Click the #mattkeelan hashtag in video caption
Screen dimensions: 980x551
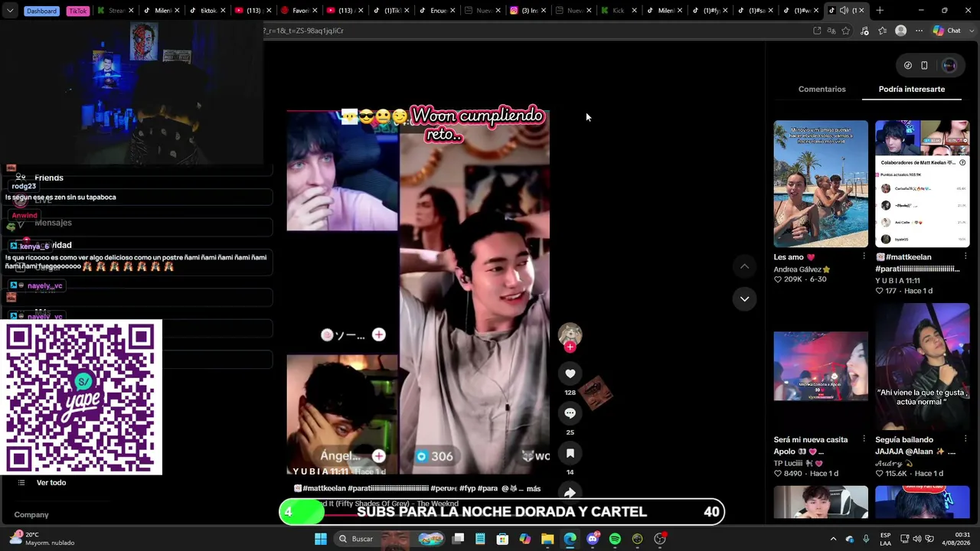324,488
